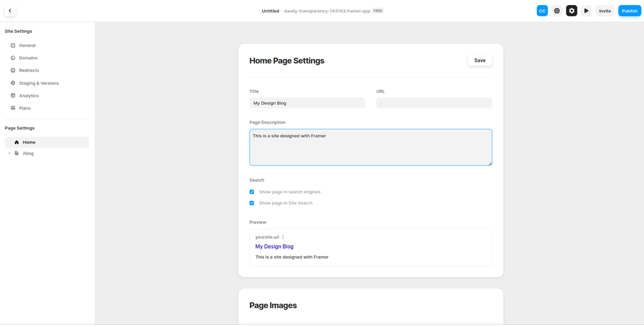Open Domains settings
644x326 pixels.
click(28, 58)
